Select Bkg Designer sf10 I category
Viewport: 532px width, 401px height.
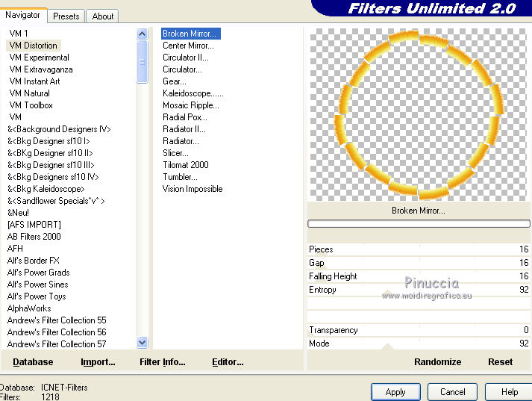(48, 141)
